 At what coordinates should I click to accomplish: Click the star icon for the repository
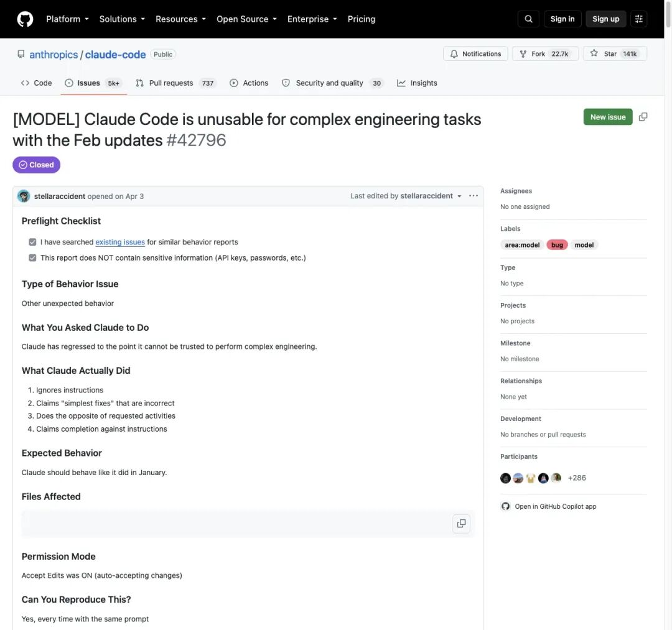pos(594,53)
